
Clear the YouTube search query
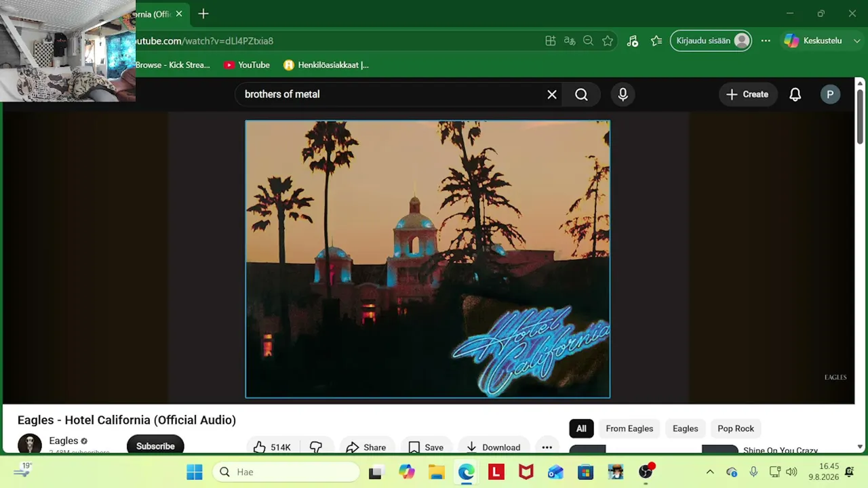(552, 94)
